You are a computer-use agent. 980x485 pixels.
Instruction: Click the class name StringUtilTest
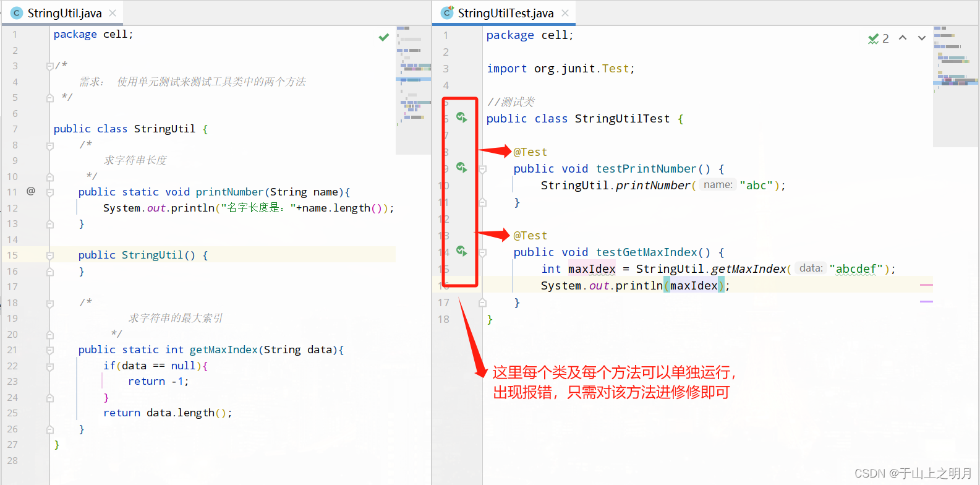pos(622,119)
